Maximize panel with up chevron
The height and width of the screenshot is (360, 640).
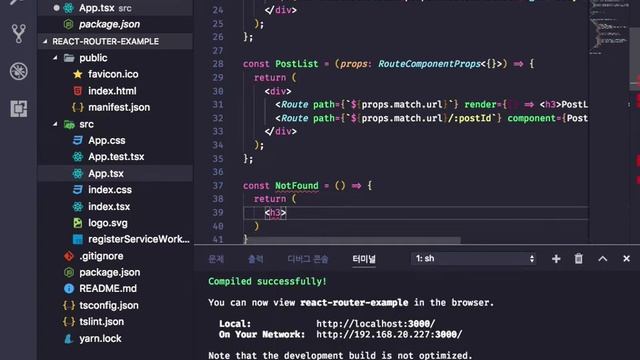[603, 259]
